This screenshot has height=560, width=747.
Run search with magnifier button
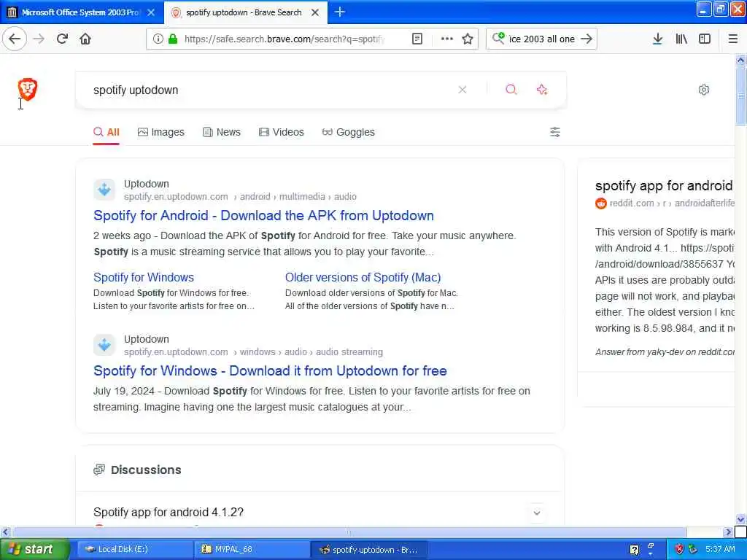click(511, 90)
